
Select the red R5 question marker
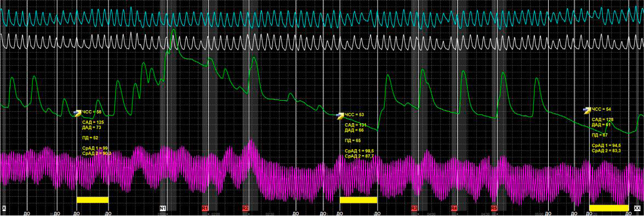[494, 209]
